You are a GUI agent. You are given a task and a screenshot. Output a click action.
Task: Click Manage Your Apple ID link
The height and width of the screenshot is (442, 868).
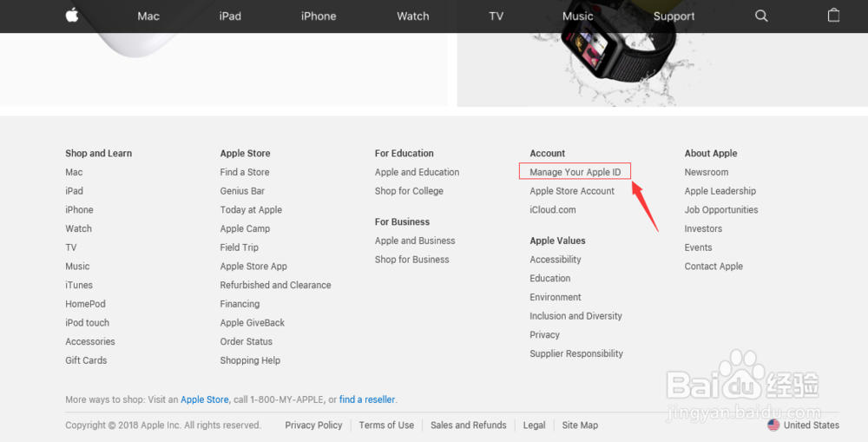[x=575, y=172]
